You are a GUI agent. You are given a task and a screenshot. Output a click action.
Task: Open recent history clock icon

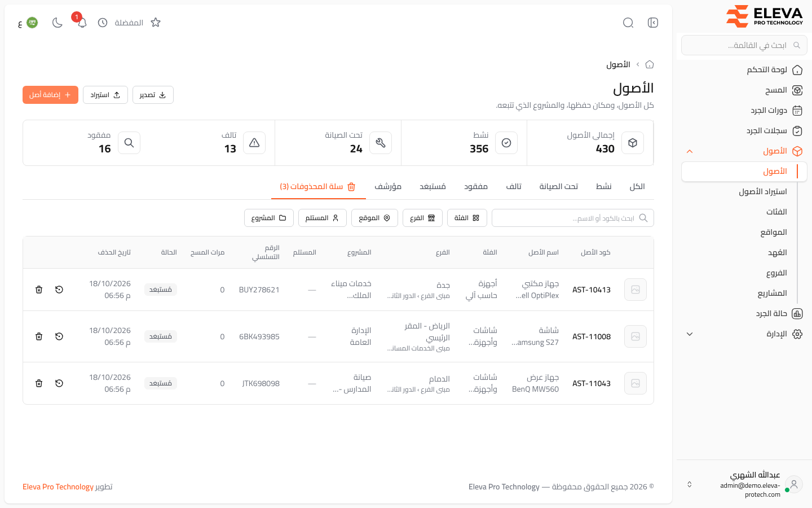click(103, 23)
